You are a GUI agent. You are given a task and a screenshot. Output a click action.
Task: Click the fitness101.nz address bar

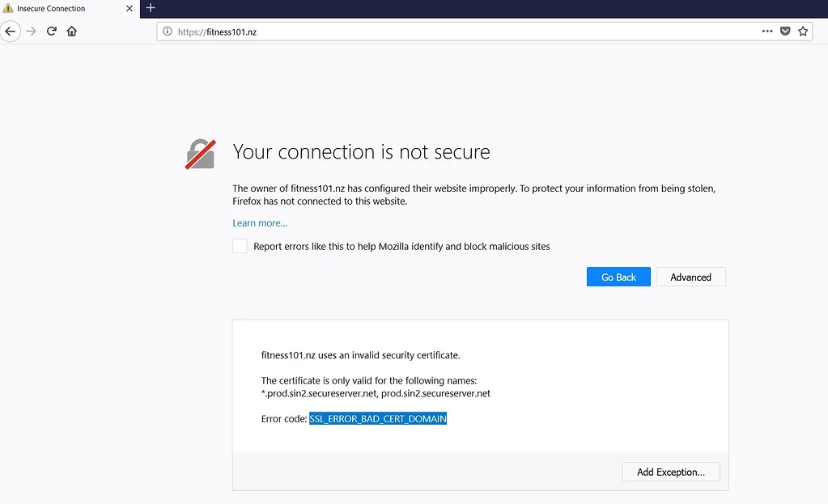(453, 32)
